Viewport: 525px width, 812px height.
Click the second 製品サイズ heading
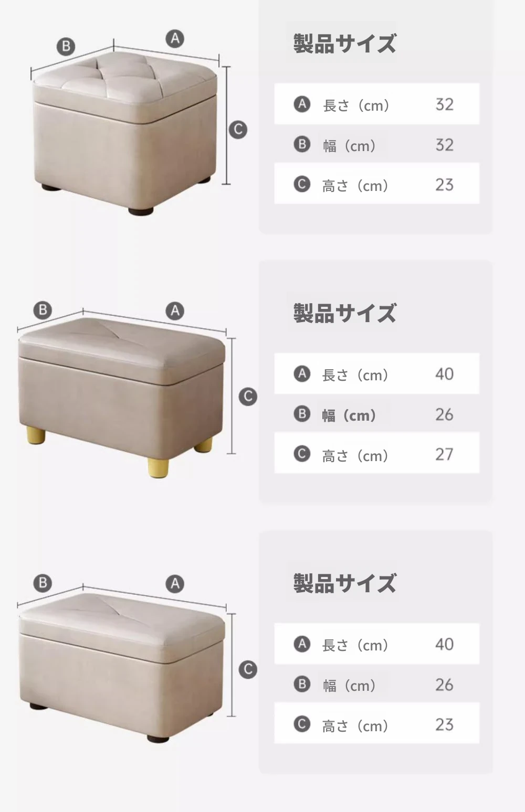[344, 313]
